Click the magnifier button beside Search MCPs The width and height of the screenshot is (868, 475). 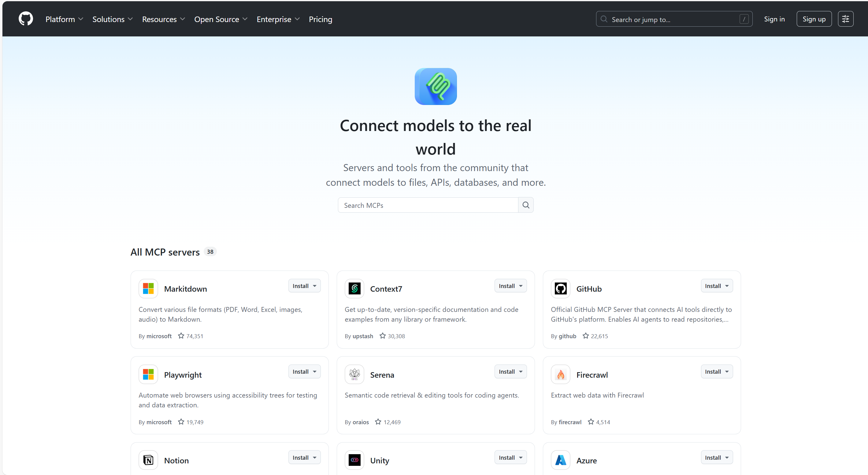click(x=526, y=205)
